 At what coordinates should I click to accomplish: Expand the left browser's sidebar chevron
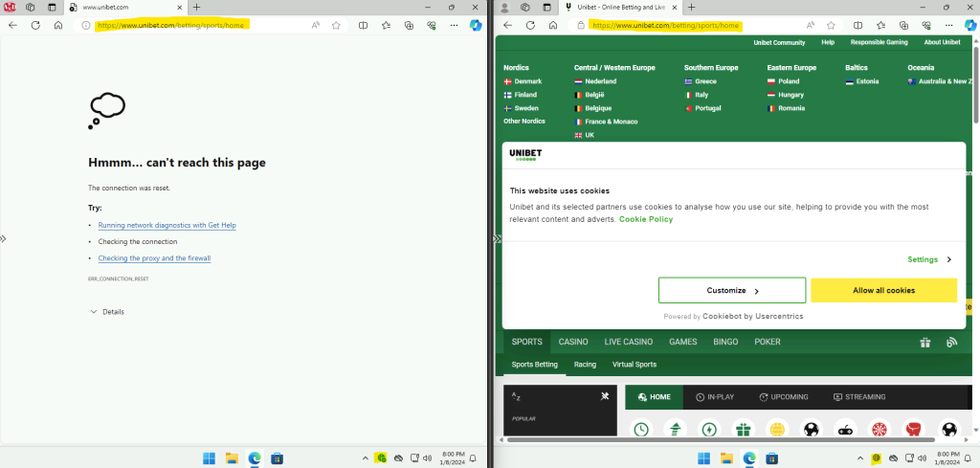[x=3, y=238]
